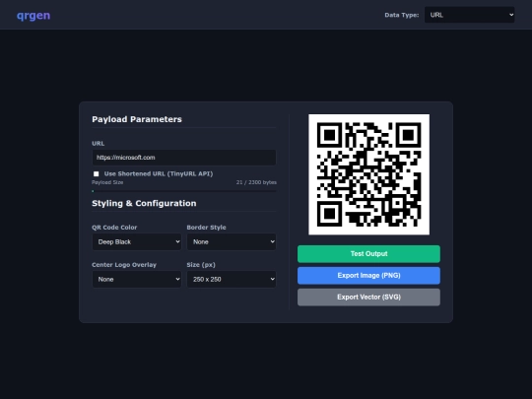Click the qrgen logo
Screen dimensions: 532x399
pos(33,15)
